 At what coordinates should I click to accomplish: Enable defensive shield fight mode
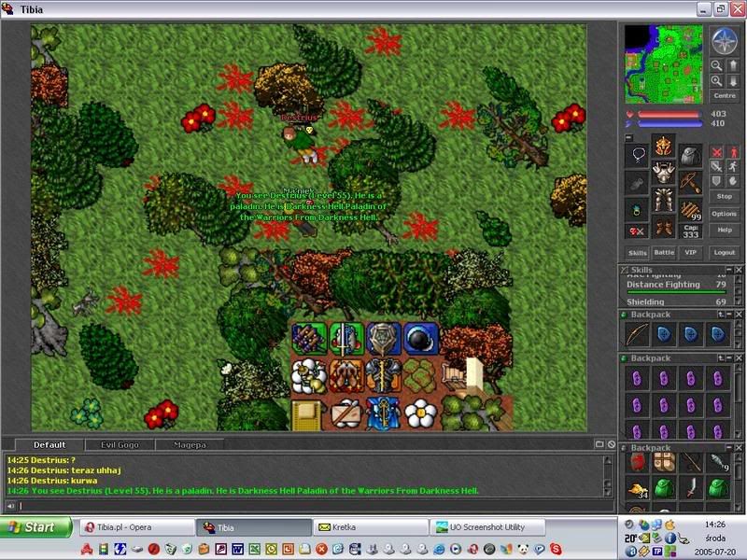716,180
